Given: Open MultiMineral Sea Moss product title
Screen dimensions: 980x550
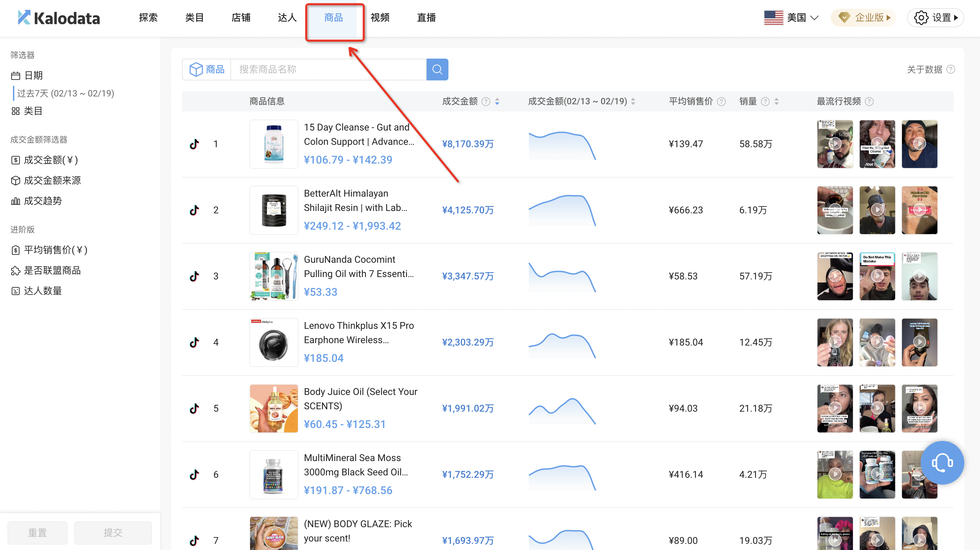Looking at the screenshot, I should [356, 465].
